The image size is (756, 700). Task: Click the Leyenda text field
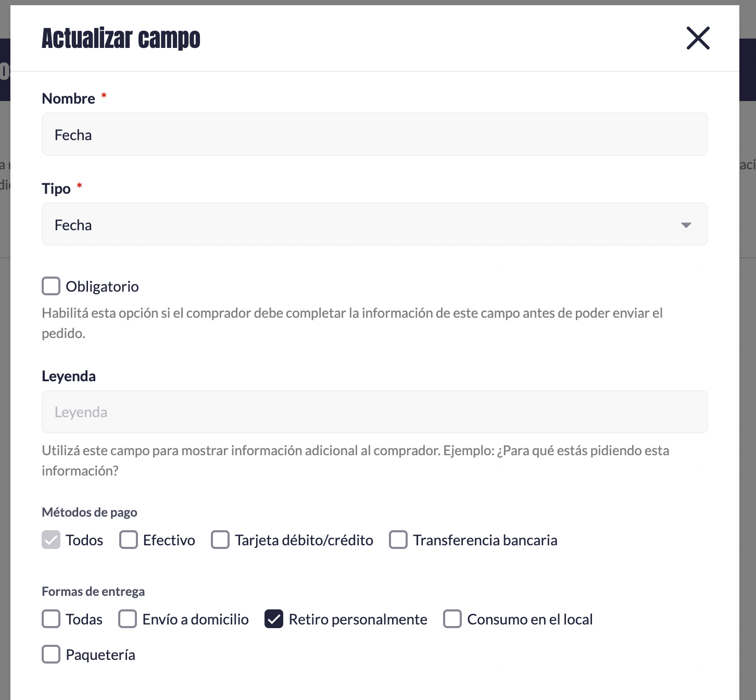pos(374,412)
